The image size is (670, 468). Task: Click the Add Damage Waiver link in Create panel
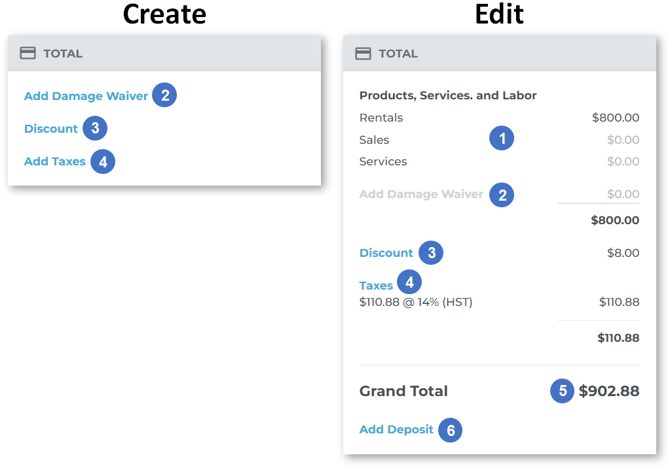pos(86,96)
